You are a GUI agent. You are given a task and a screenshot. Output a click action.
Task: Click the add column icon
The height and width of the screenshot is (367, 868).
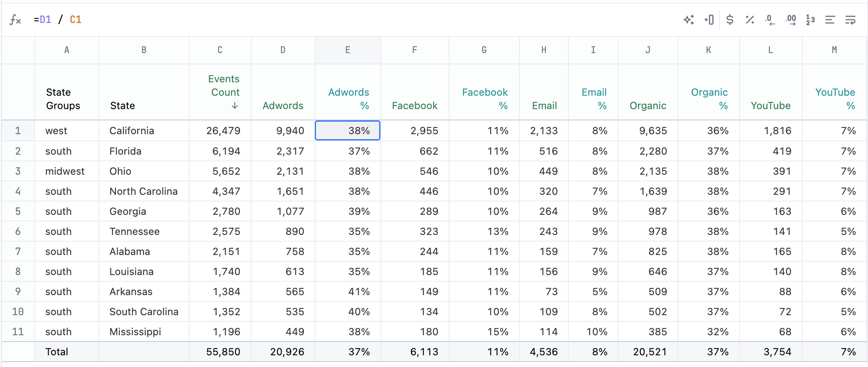point(709,20)
